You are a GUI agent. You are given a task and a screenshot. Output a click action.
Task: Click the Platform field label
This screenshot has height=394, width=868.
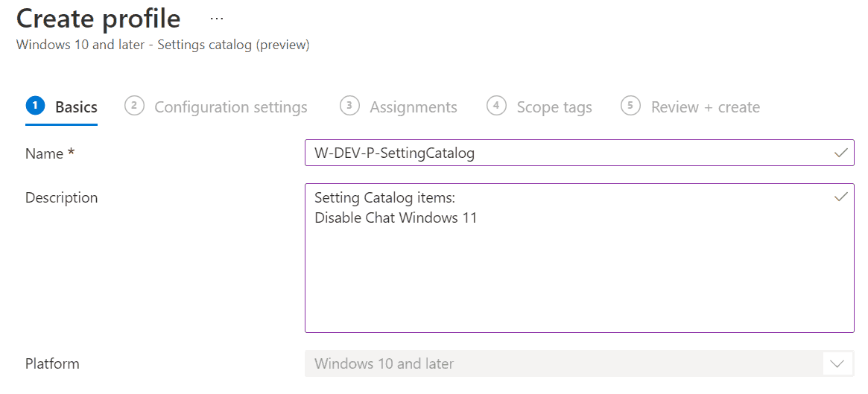click(52, 363)
